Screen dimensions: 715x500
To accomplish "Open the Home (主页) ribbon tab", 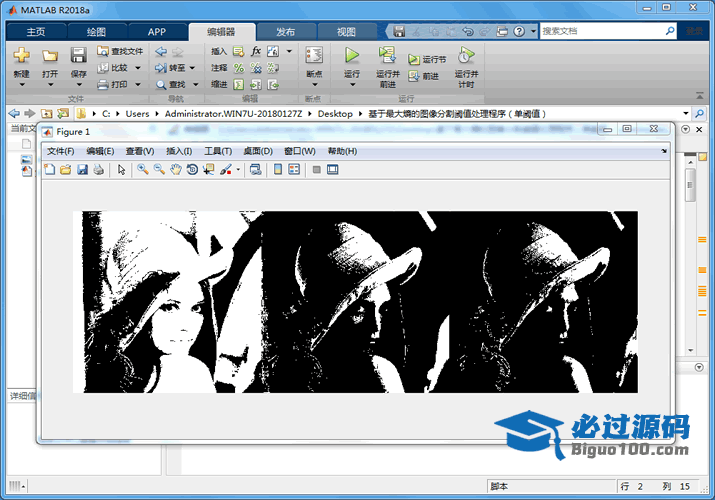I will click(x=36, y=32).
